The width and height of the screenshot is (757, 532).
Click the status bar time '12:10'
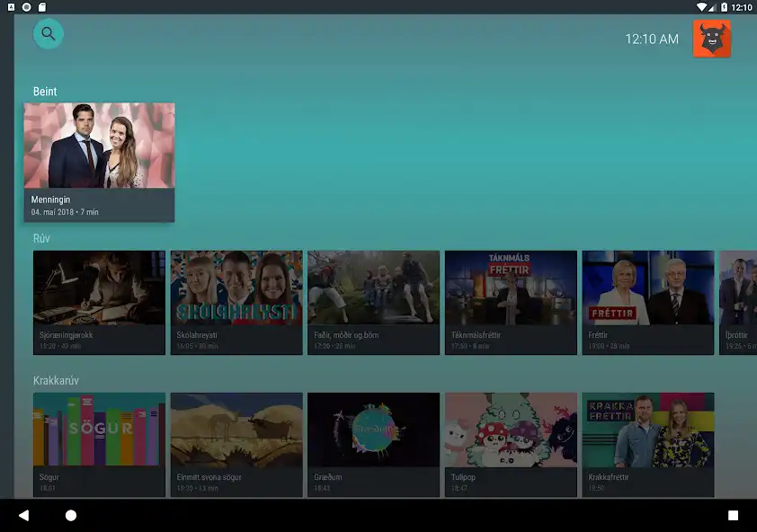[742, 7]
